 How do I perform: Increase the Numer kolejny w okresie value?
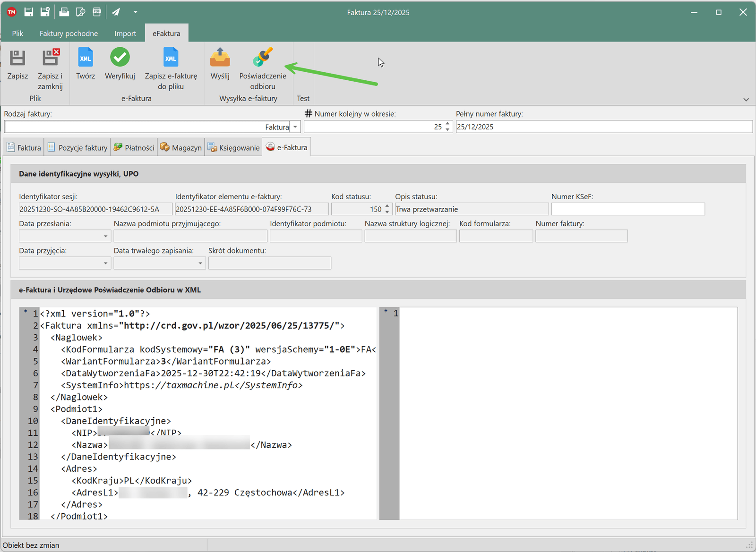[447, 124]
